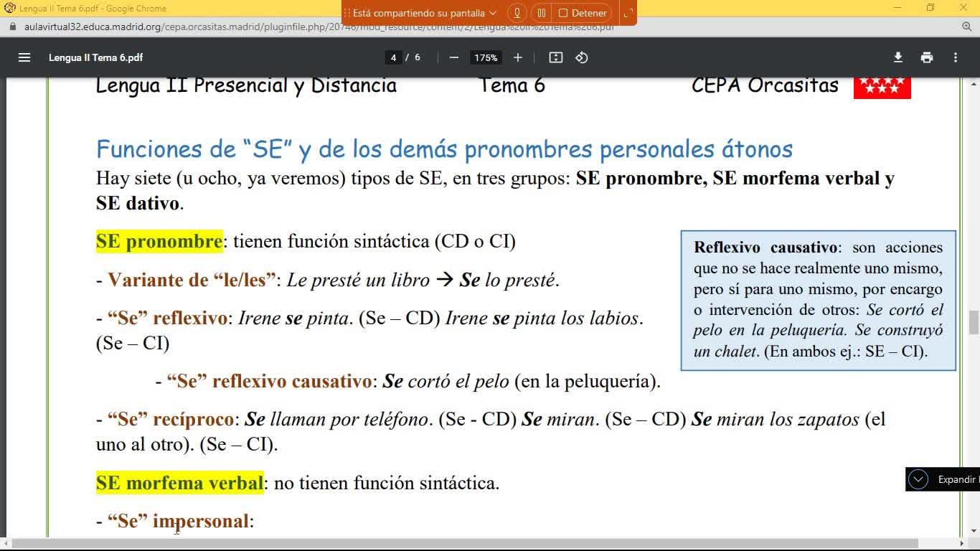Click the browser zoom magnifier icon

pos(966,27)
